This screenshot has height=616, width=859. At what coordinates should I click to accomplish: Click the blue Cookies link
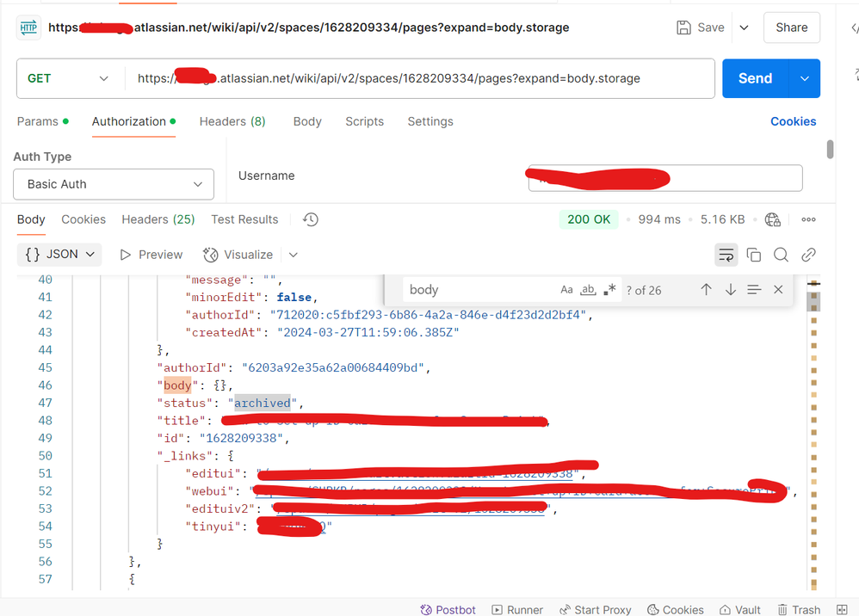coord(794,121)
